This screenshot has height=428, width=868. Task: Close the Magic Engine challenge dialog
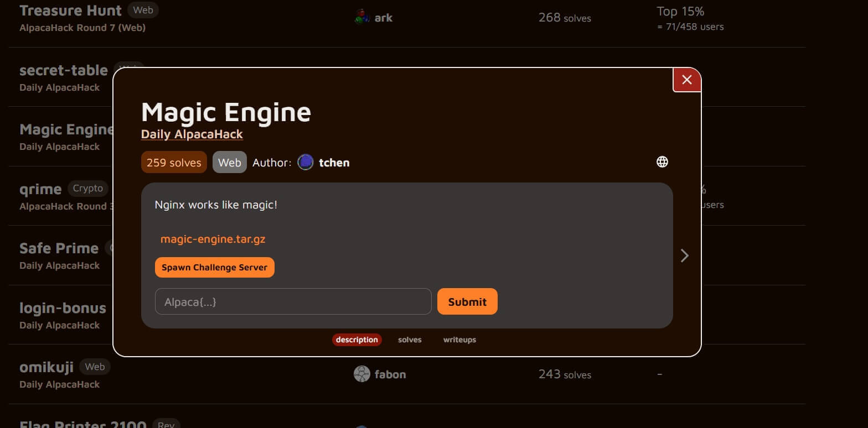click(687, 80)
